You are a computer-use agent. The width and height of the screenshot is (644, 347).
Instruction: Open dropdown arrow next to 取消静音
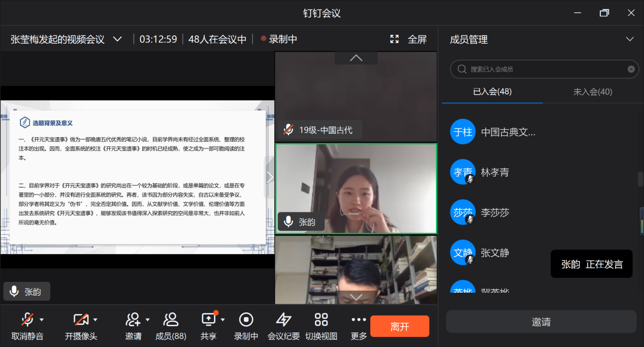point(42,320)
